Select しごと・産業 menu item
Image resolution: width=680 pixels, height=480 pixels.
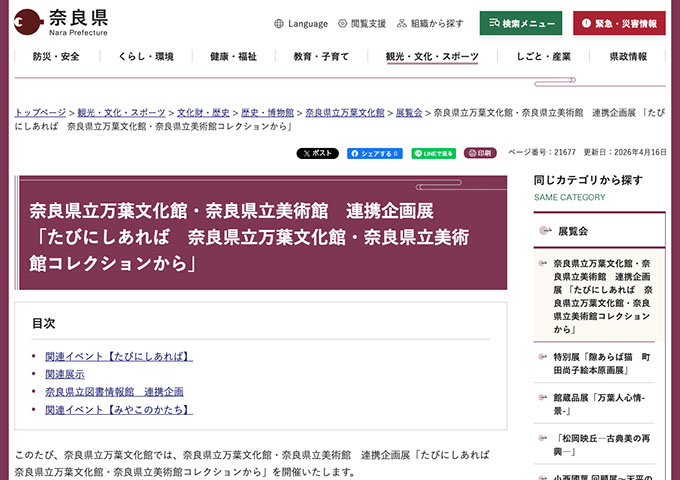543,56
